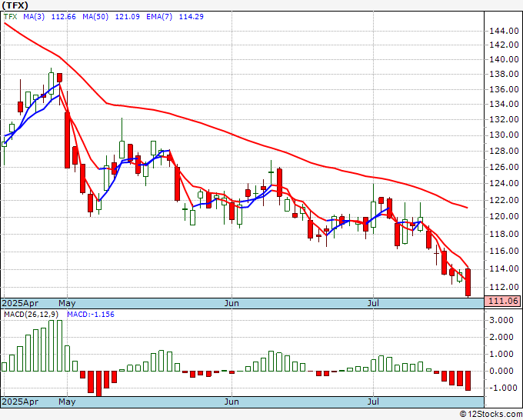Click the 130.00 price axis label
Image resolution: width=523 pixels, height=420 pixels.
click(504, 135)
